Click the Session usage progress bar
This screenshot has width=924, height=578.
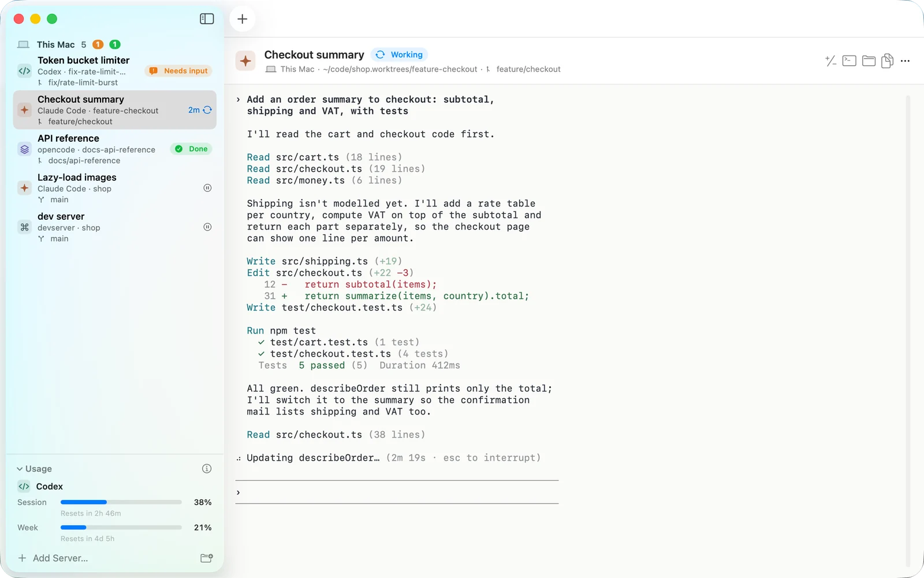(121, 502)
